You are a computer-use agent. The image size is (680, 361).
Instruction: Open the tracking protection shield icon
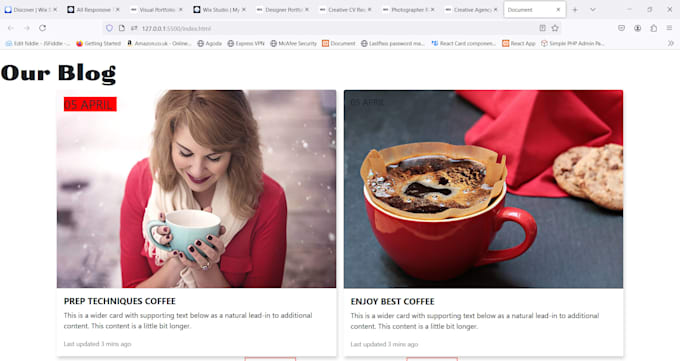tap(109, 28)
